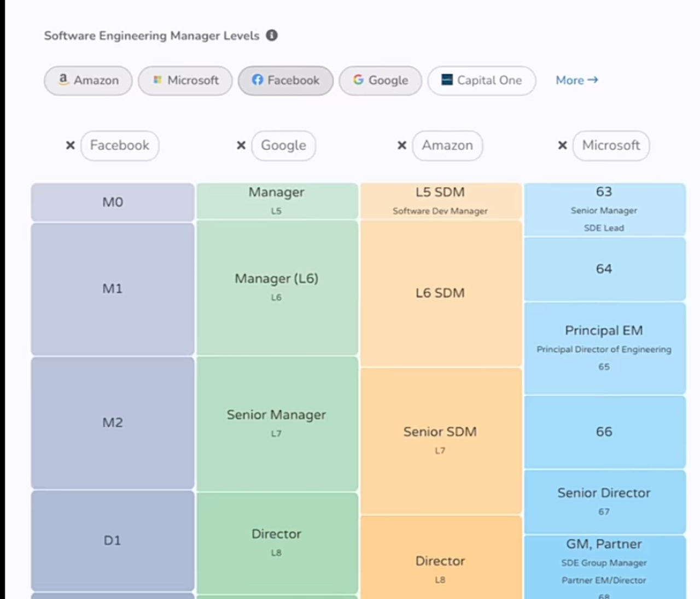Click the info icon beside Software Engineering Manager Levels
The image size is (700, 599).
[272, 36]
